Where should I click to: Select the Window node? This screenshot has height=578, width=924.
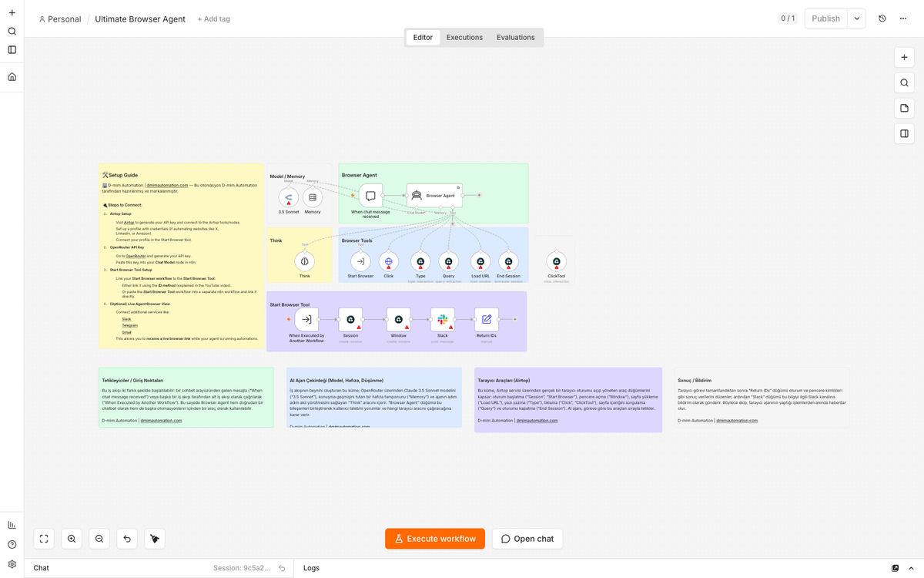tap(398, 319)
